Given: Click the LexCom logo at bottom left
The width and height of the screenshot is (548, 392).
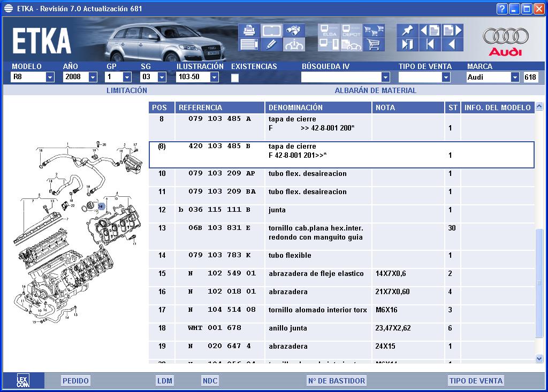Looking at the screenshot, I should [23, 380].
